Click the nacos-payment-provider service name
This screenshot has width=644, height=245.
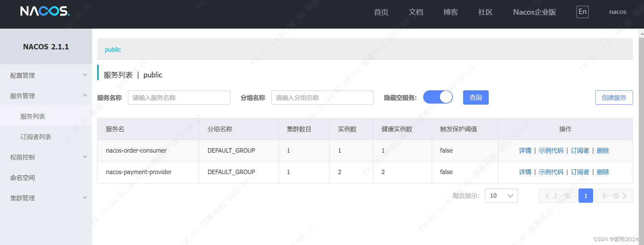tap(139, 172)
